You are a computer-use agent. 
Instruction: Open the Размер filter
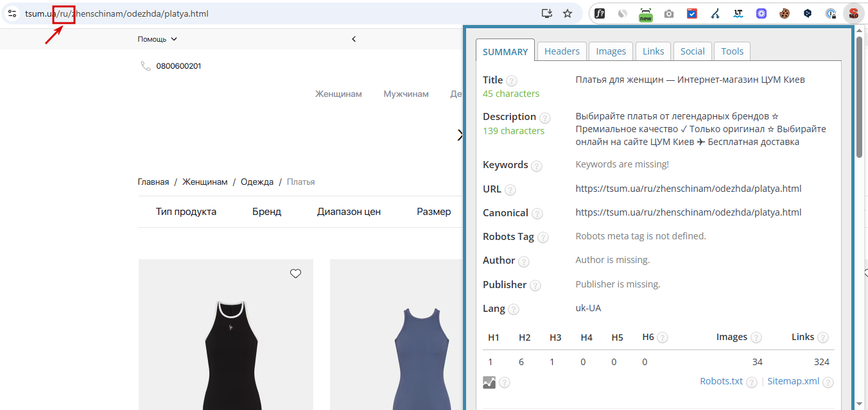point(434,212)
